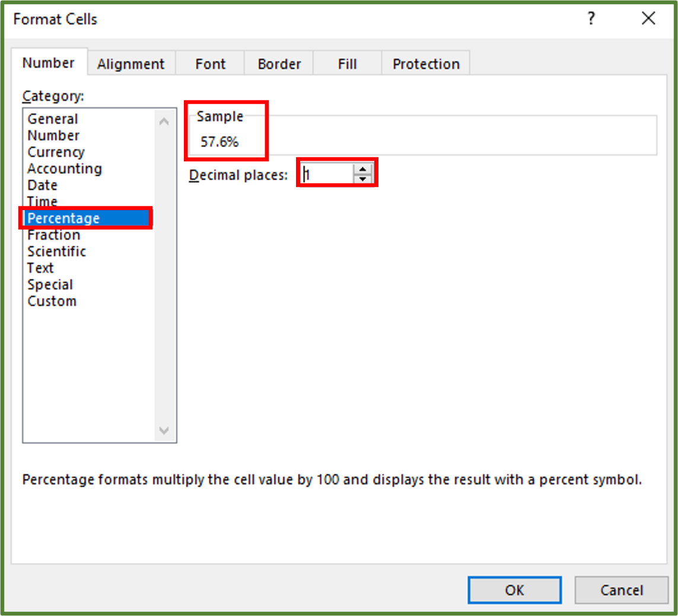Image resolution: width=678 pixels, height=616 pixels.
Task: Select the Custom category
Action: (52, 301)
